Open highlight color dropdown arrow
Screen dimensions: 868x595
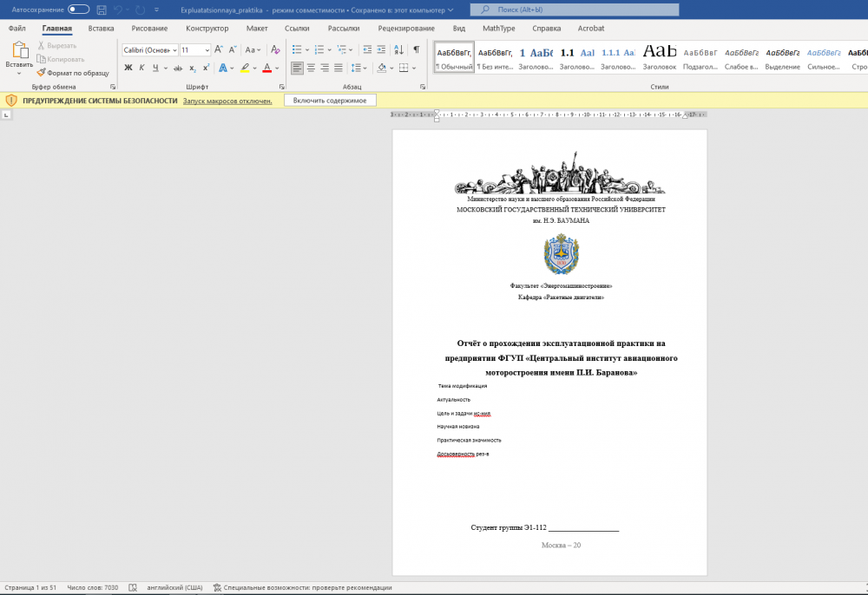click(x=254, y=68)
